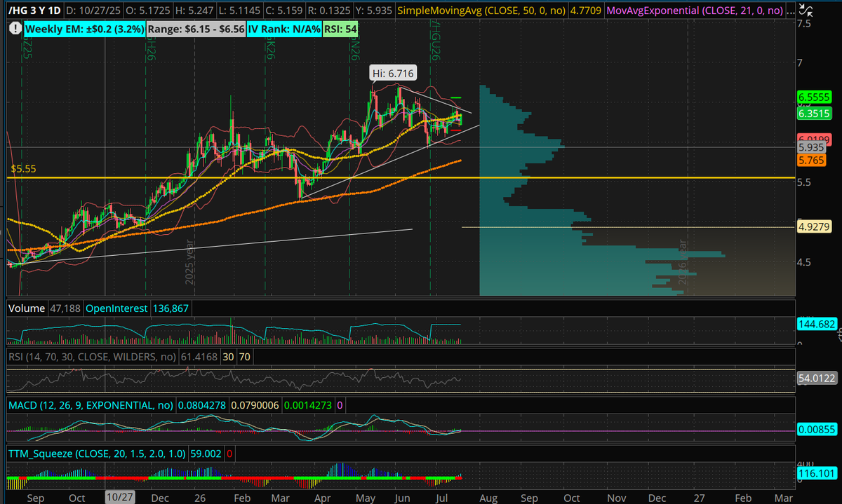Click the RSI oversold value 30
This screenshot has width=842, height=504.
coord(228,357)
